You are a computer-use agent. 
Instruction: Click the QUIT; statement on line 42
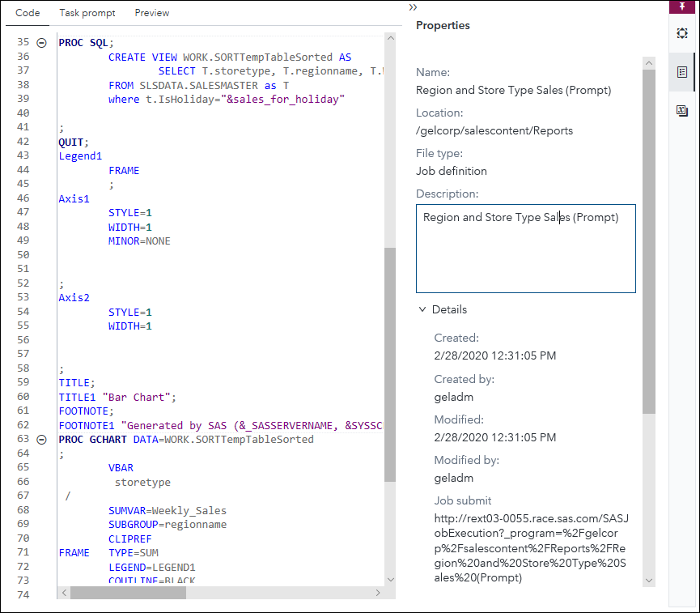coord(74,142)
